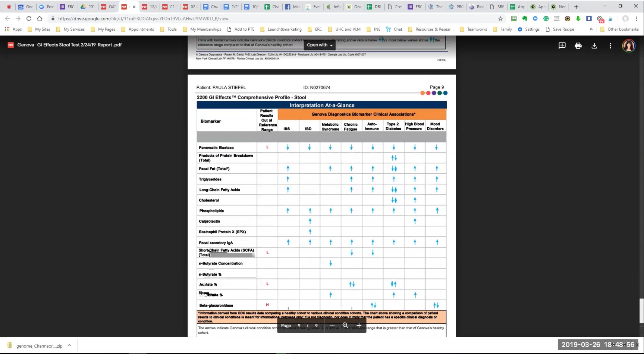Open the Save Recipe bookmark
Screen dimensions: 644x354
559,29
